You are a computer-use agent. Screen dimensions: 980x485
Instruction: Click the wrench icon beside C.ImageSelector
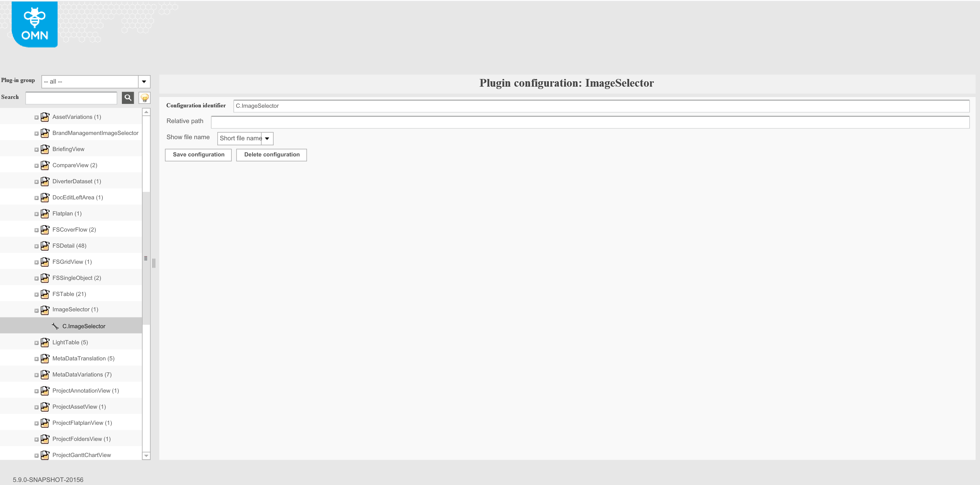(55, 326)
